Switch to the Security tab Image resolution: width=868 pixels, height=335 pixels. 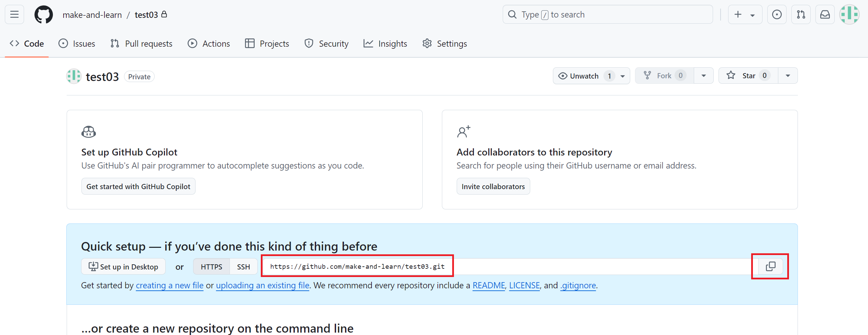point(326,44)
